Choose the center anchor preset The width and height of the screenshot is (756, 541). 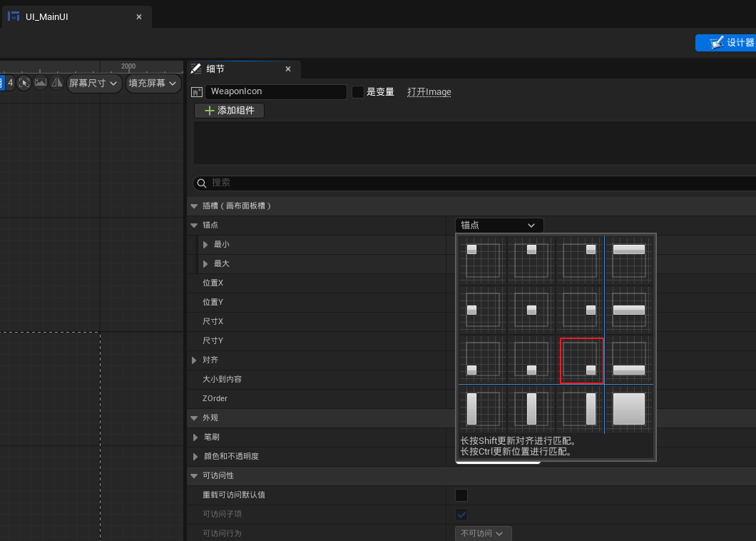click(531, 310)
